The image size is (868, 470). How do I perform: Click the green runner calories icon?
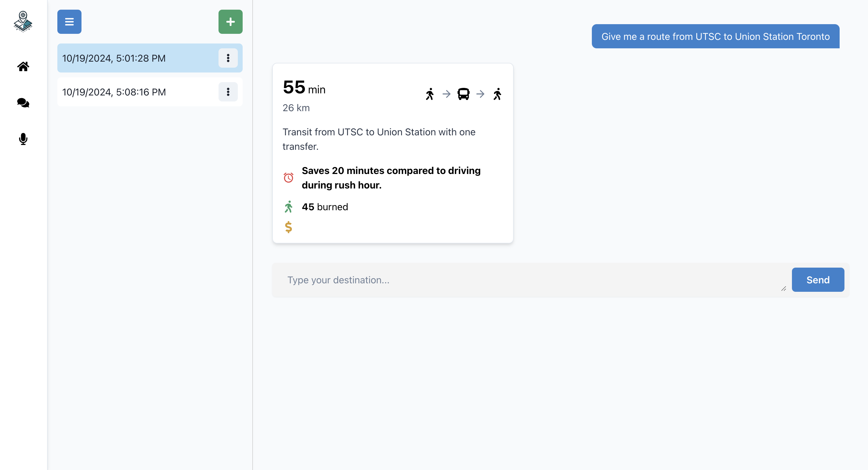(289, 207)
